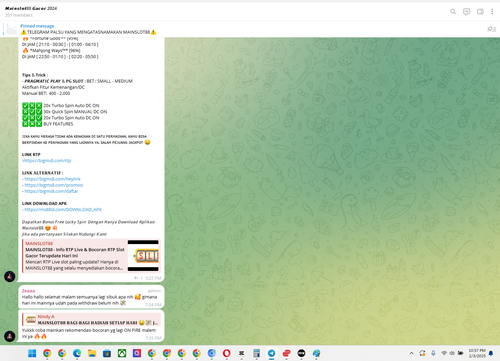Open the round black taskbar icon

(301, 353)
